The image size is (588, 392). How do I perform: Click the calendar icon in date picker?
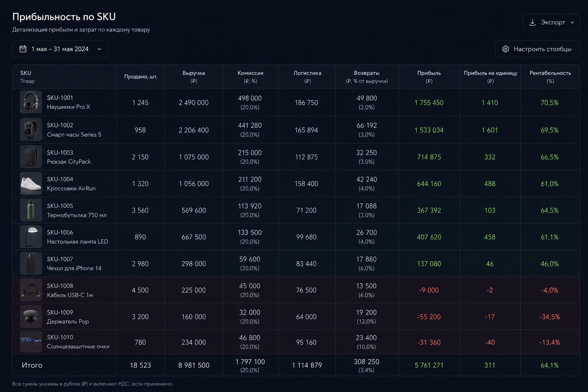[23, 49]
